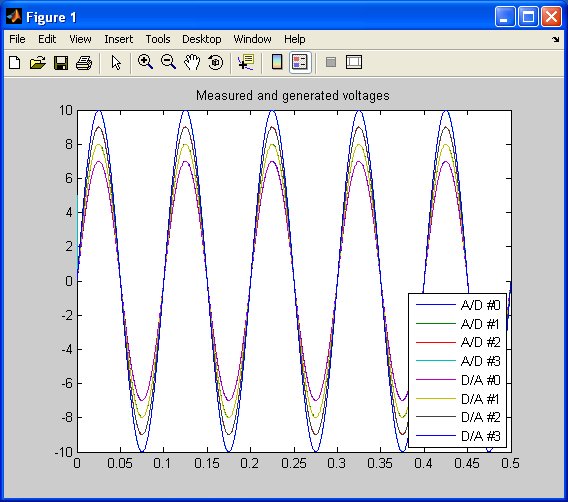Click the cyan A/D #3 line sample in legend

pyautogui.click(x=435, y=361)
